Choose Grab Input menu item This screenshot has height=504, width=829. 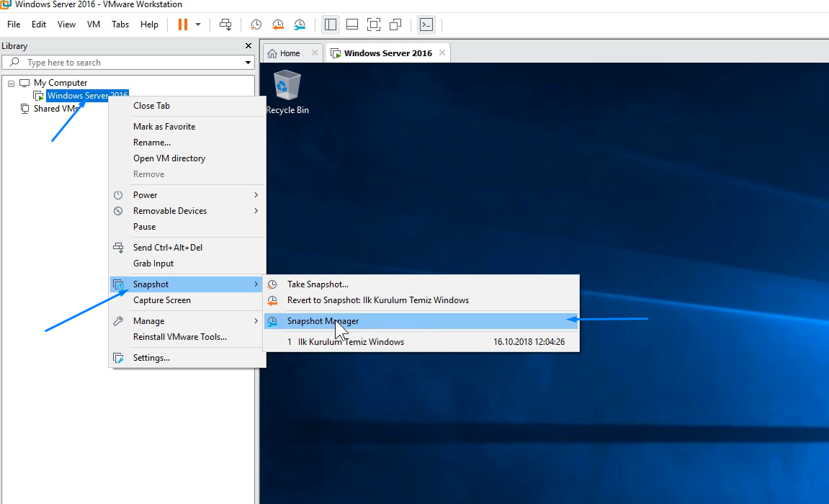click(x=187, y=263)
